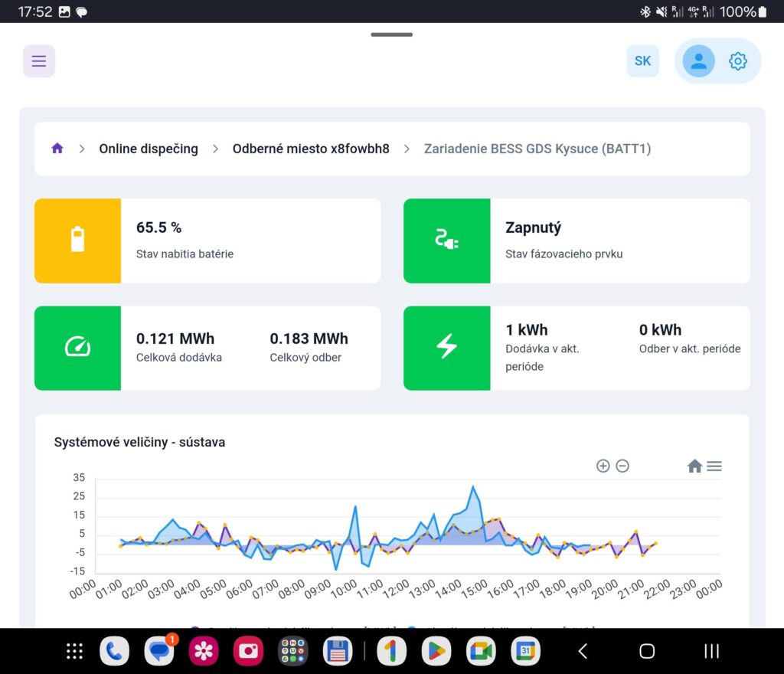Go to home via breadcrumb house icon
Image resolution: width=784 pixels, height=674 pixels.
click(57, 149)
